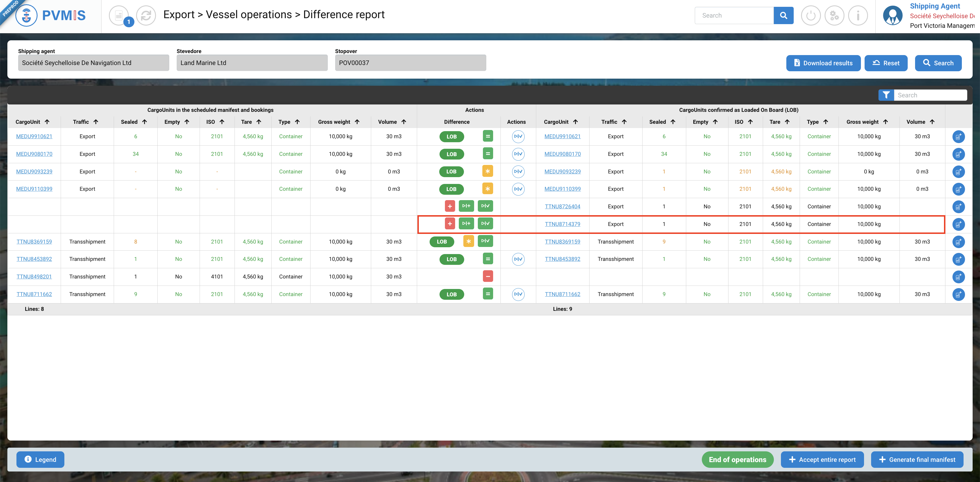Sort the left table by CargoUnit
The image size is (980, 482).
(32, 122)
